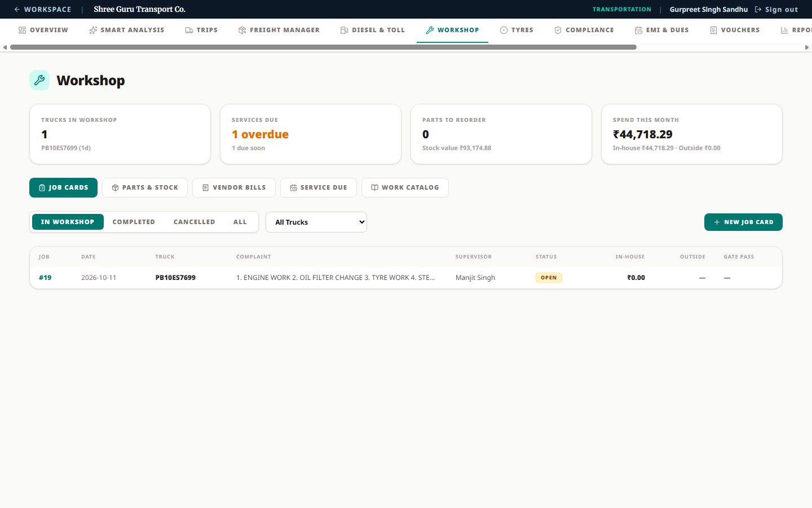Click the horizontal scrollbar under the nav tabs
812x508 pixels.
coord(323,47)
